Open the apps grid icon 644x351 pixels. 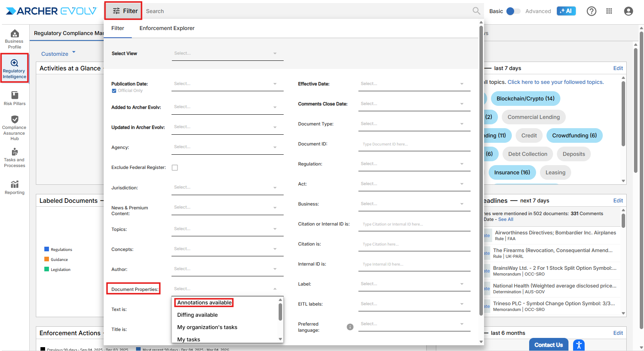[609, 11]
